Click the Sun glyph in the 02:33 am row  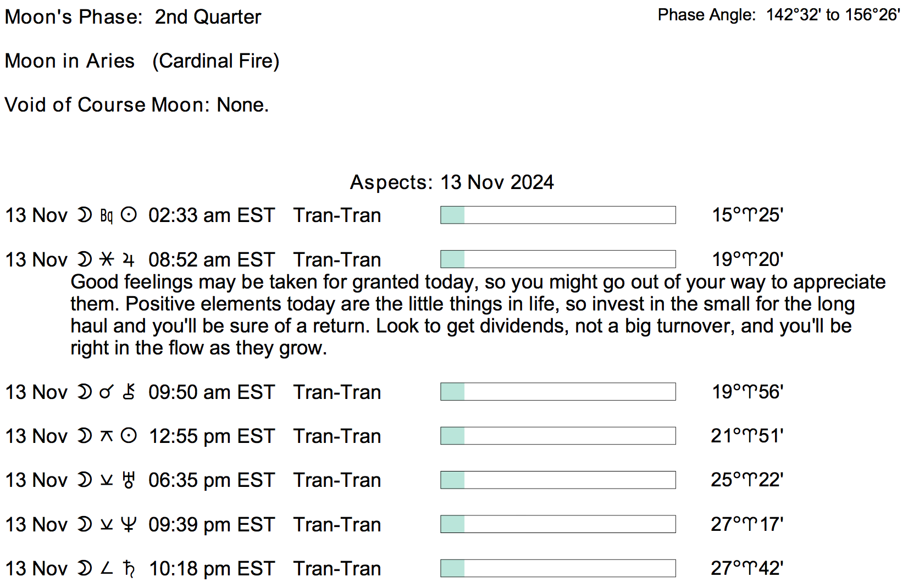[129, 215]
